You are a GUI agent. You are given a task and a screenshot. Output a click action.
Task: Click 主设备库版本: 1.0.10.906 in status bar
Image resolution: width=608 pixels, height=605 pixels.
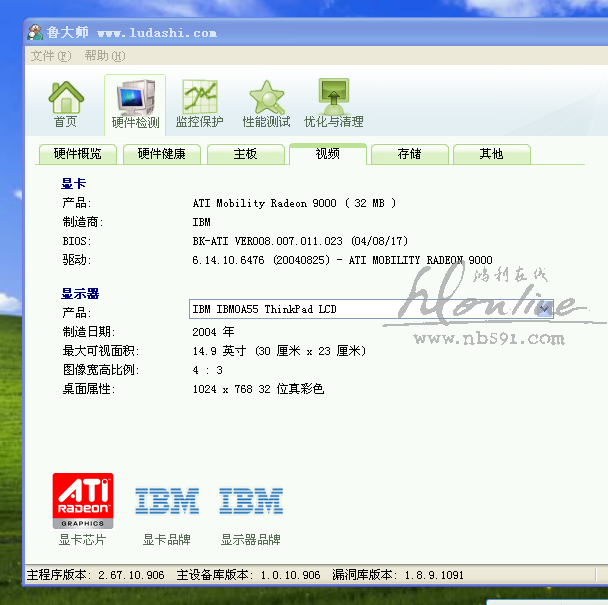249,575
